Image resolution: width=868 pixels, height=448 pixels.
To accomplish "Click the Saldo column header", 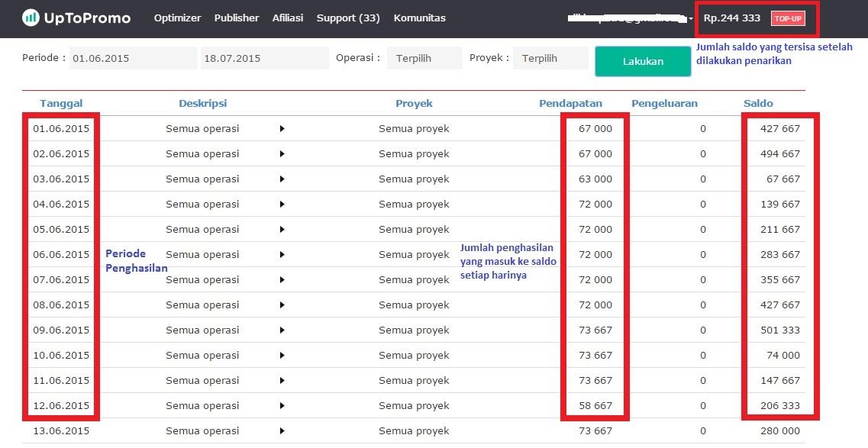I will point(757,103).
